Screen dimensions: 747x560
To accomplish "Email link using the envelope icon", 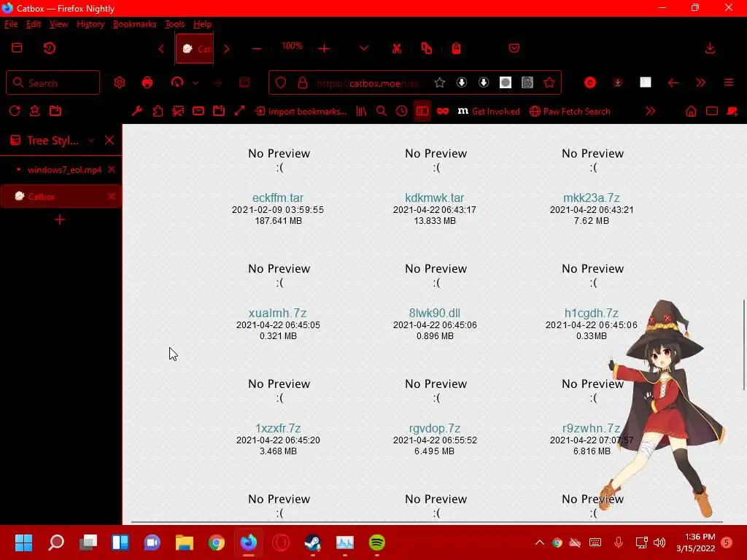I will pos(198,111).
